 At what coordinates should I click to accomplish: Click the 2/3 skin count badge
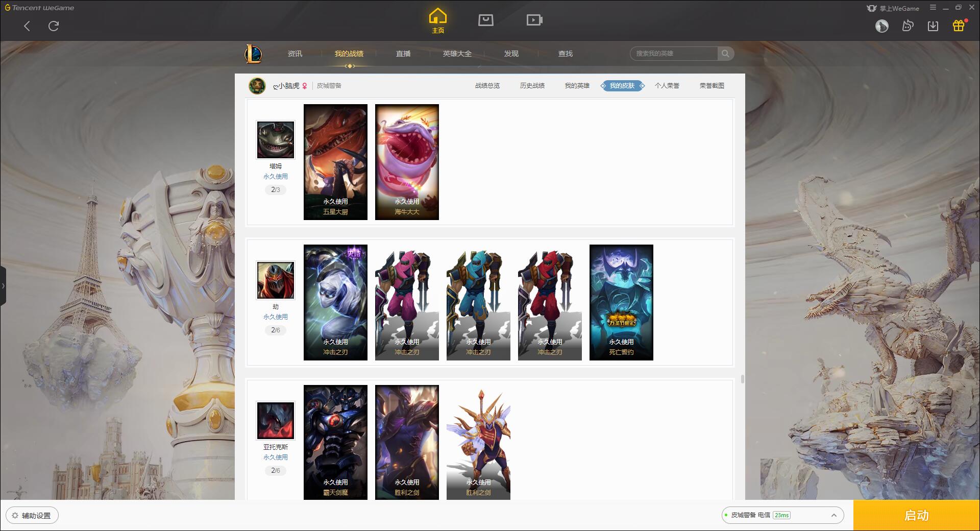click(x=276, y=190)
